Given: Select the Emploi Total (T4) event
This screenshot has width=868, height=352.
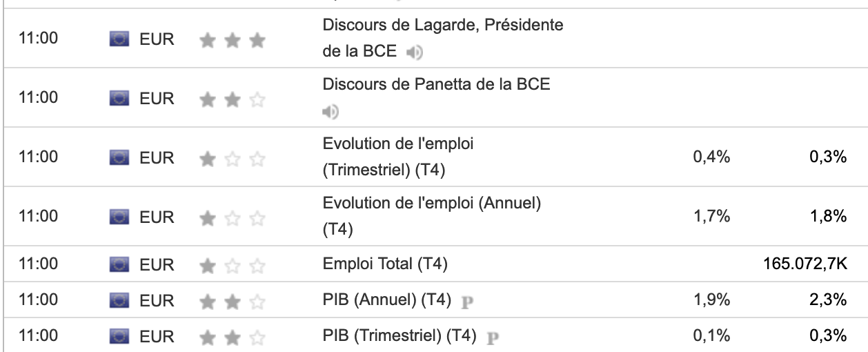Looking at the screenshot, I should [x=386, y=264].
